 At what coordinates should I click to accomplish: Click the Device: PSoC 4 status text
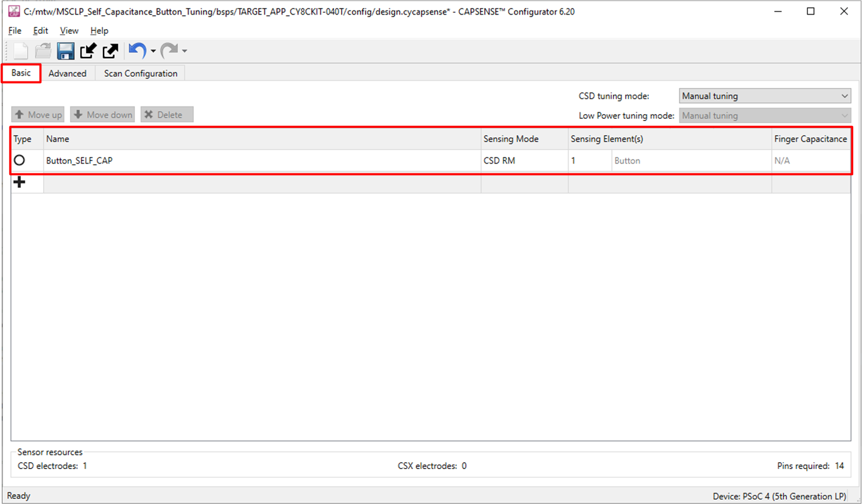click(779, 496)
